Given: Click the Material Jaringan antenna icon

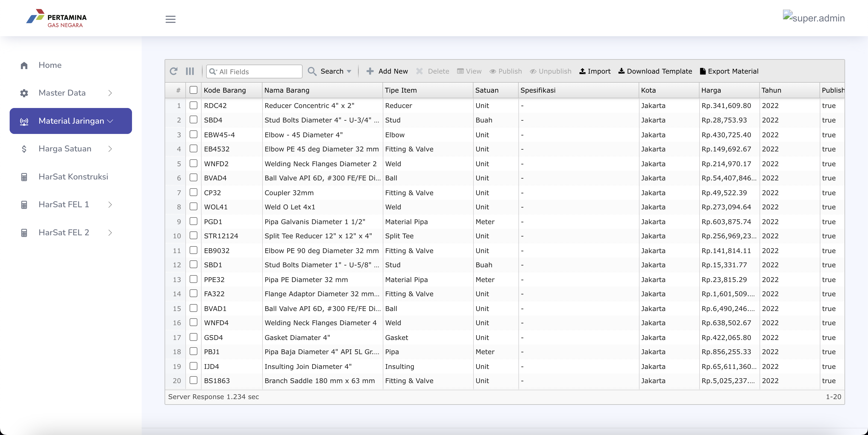Looking at the screenshot, I should coord(24,121).
